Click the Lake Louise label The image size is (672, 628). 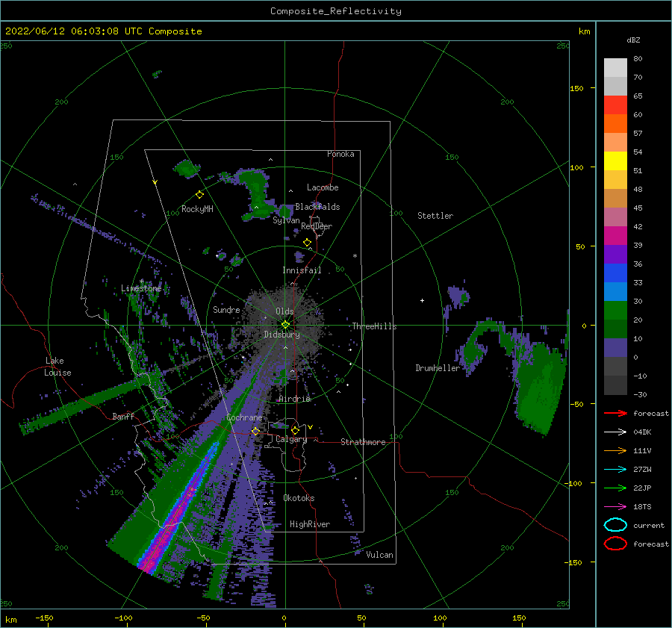tap(57, 367)
